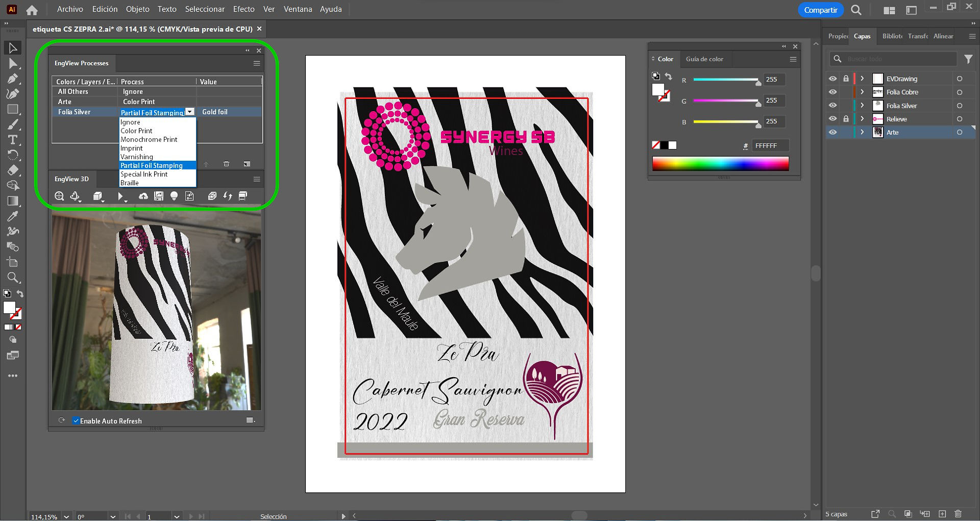Click the EngView 3D lightbulb icon

click(174, 196)
